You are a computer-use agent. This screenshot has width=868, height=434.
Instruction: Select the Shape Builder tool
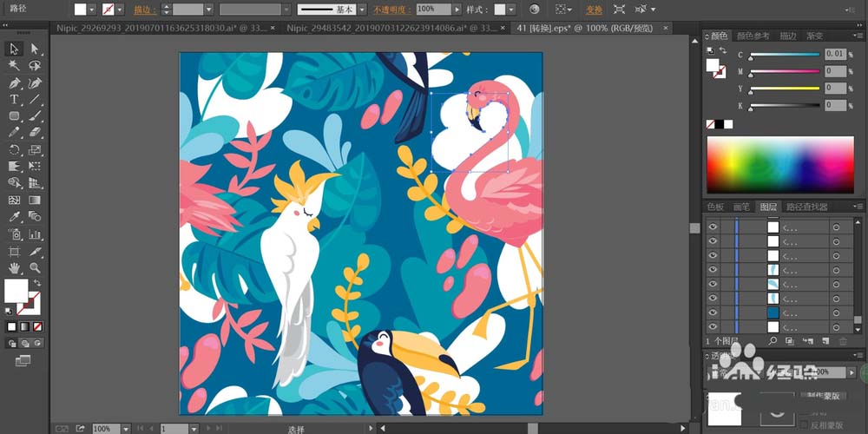(x=15, y=182)
